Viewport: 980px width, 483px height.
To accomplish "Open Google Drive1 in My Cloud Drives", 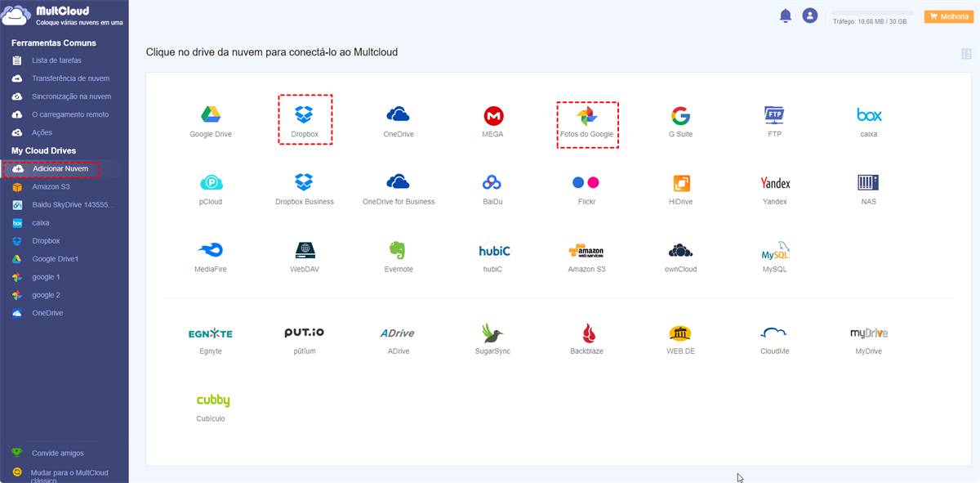I will click(x=55, y=259).
